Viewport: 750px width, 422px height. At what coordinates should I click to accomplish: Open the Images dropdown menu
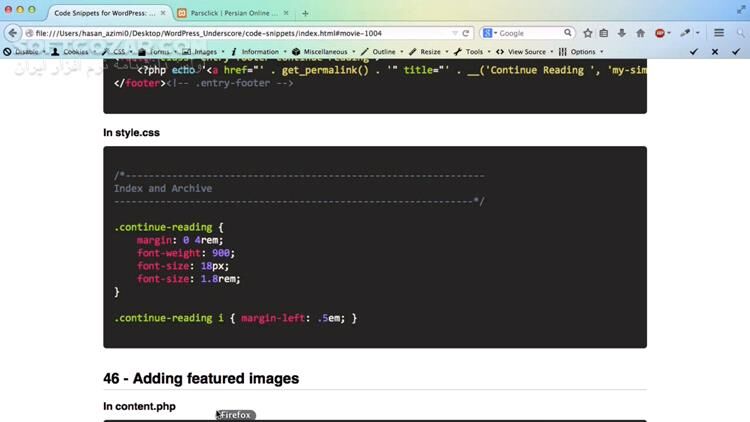pos(204,51)
